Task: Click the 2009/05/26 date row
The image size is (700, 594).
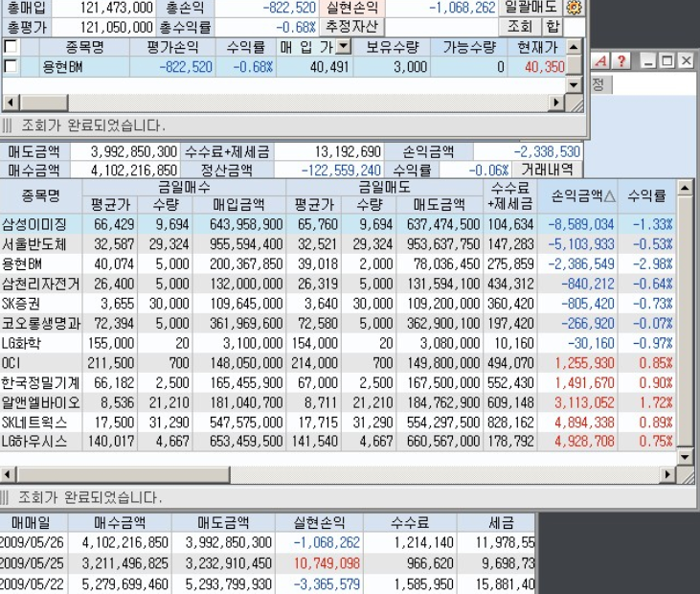Action: tap(267, 542)
